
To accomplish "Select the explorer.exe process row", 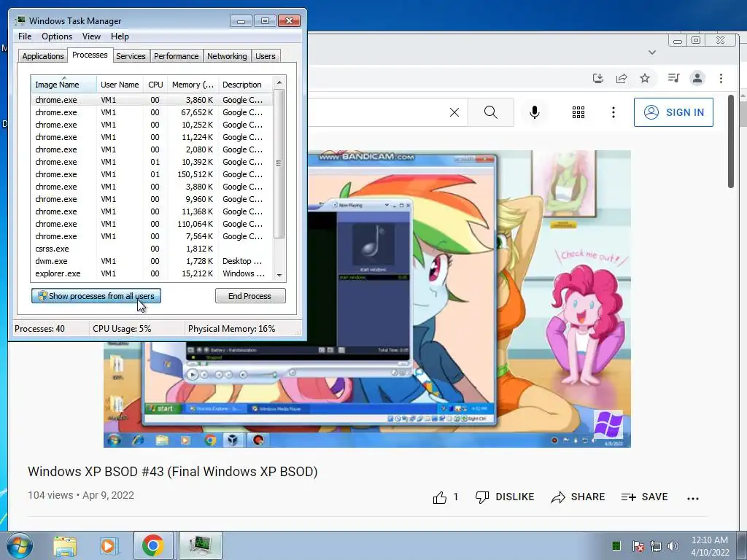I will click(x=152, y=273).
